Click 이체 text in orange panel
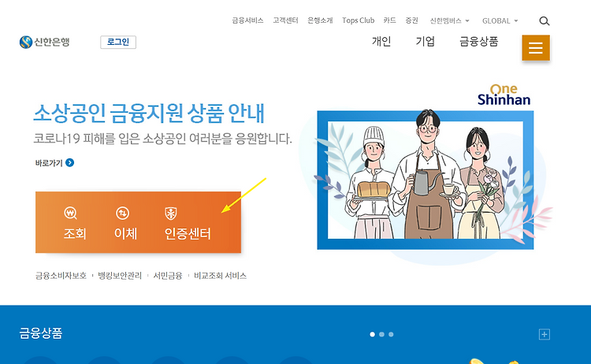This screenshot has height=364, width=591. [125, 234]
